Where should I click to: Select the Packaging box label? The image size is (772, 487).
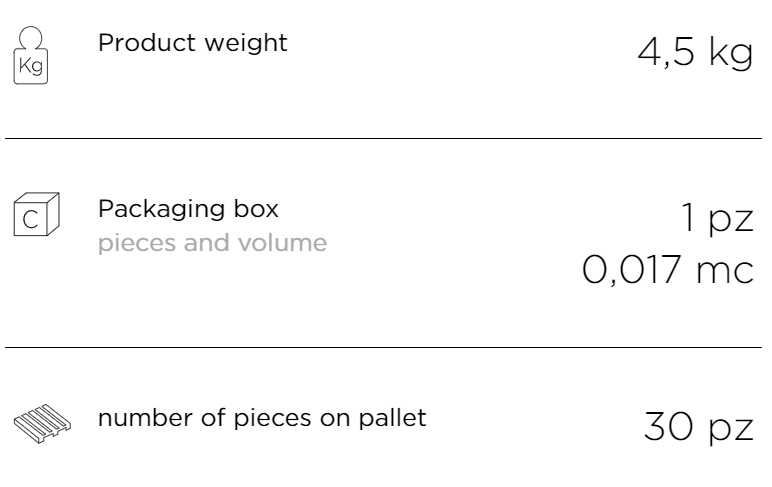[188, 209]
